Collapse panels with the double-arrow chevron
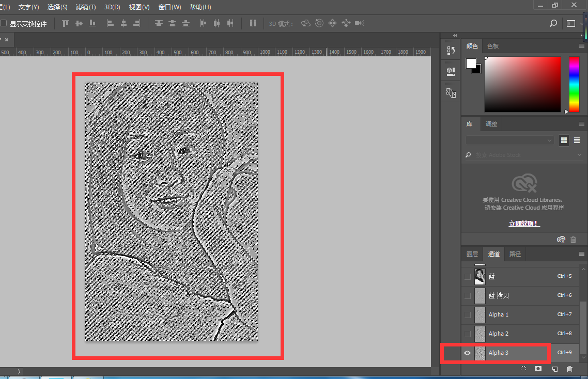Viewport: 588px width, 379px height. pyautogui.click(x=454, y=35)
